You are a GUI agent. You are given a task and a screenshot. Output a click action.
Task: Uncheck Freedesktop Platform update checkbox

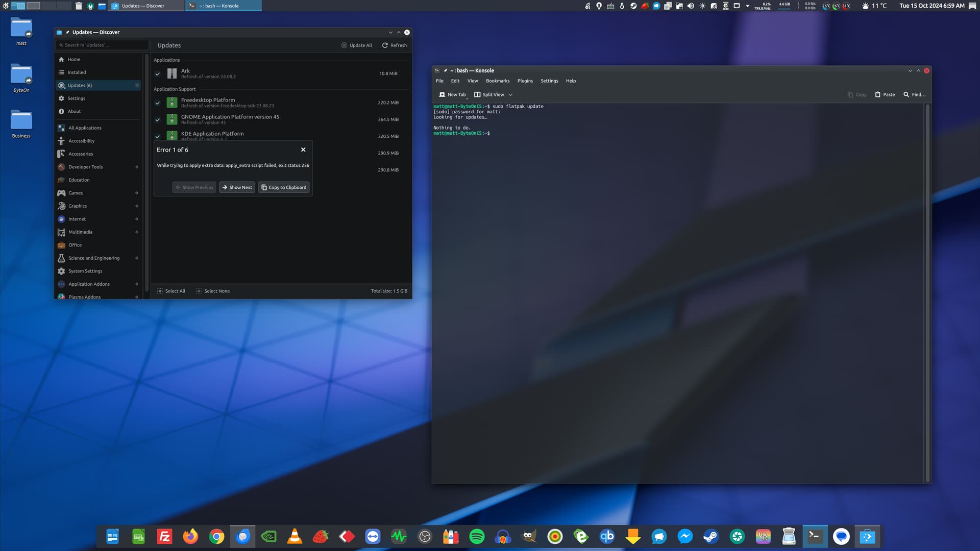[158, 103]
